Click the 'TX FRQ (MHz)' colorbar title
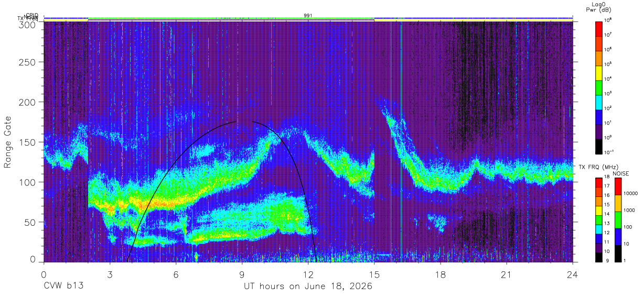The height and width of the screenshot is (297, 644). click(x=600, y=167)
